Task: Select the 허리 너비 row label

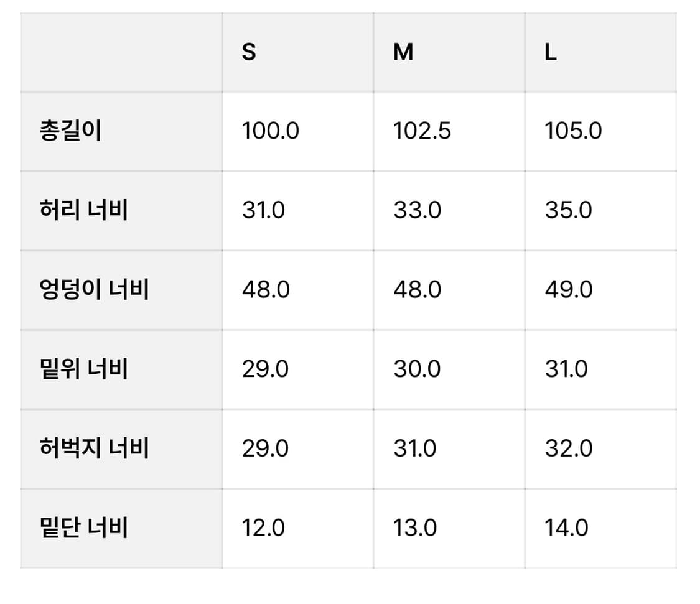Action: (x=83, y=210)
